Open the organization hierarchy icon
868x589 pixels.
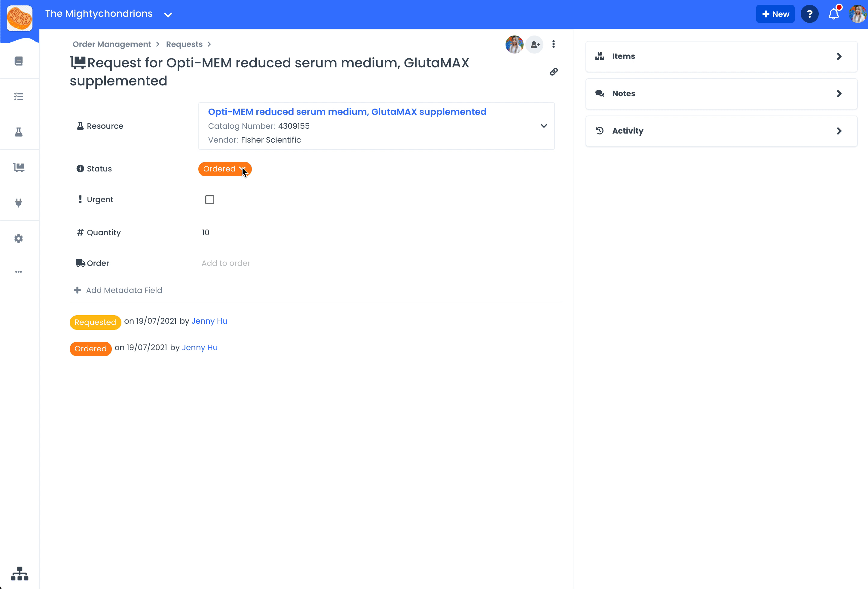click(20, 573)
